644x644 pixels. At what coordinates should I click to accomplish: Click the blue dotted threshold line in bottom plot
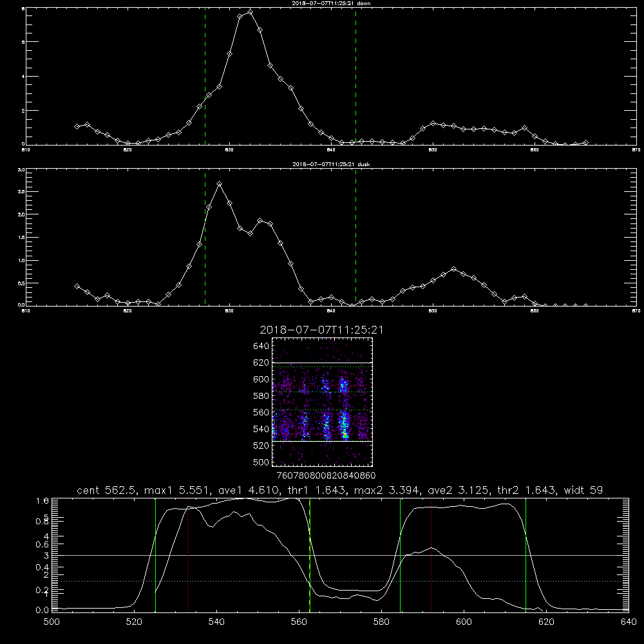(x=340, y=581)
